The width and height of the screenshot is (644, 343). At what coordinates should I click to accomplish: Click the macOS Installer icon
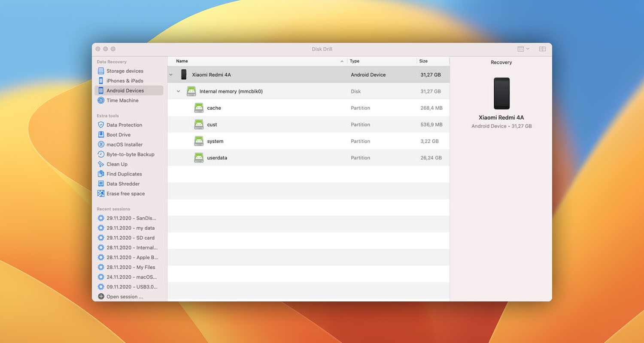point(101,144)
